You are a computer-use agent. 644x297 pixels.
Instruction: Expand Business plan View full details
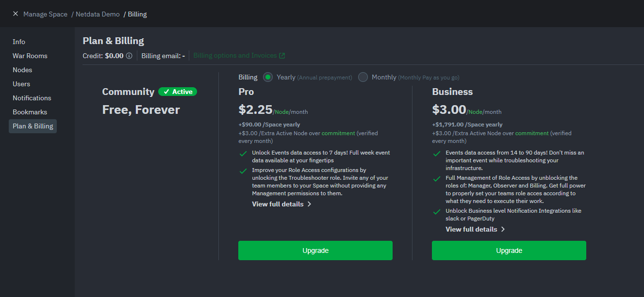475,229
